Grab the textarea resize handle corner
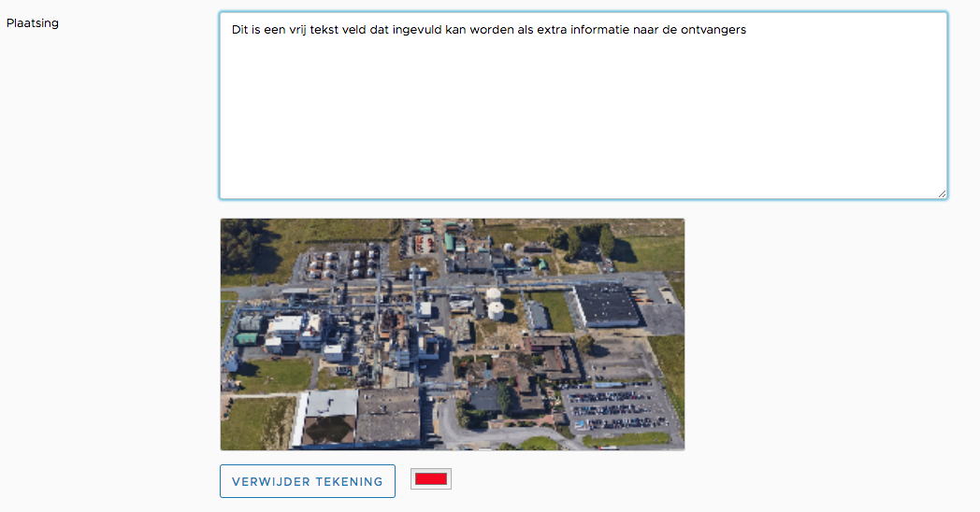The image size is (980, 512). pos(941,192)
